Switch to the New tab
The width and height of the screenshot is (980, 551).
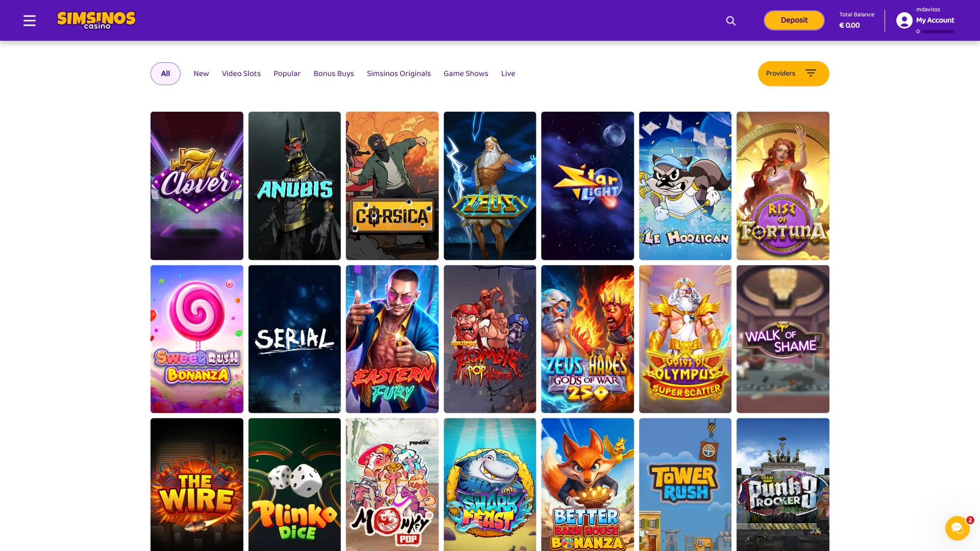click(x=201, y=73)
